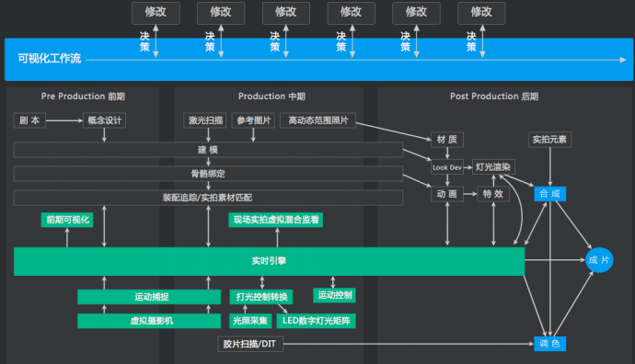Select the Post Production 后期 heading
Viewport: 635px width, 364px height.
point(494,97)
